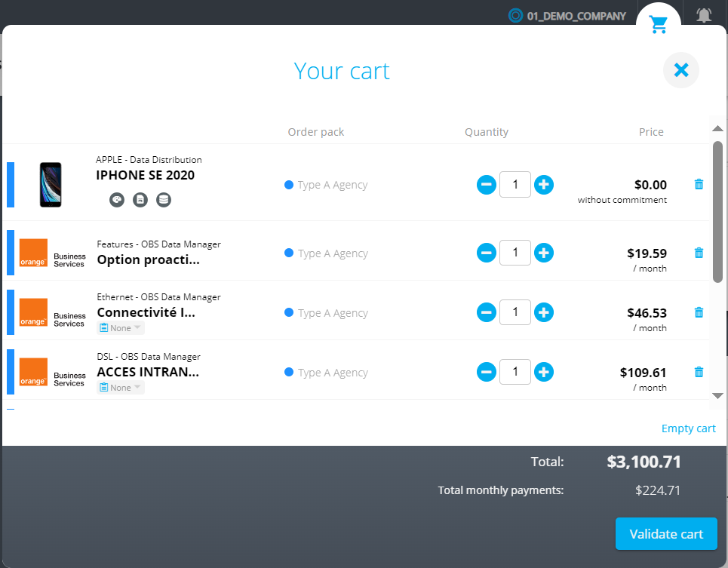
Task: Open the None dropdown under Connectivité item
Action: pyautogui.click(x=121, y=328)
